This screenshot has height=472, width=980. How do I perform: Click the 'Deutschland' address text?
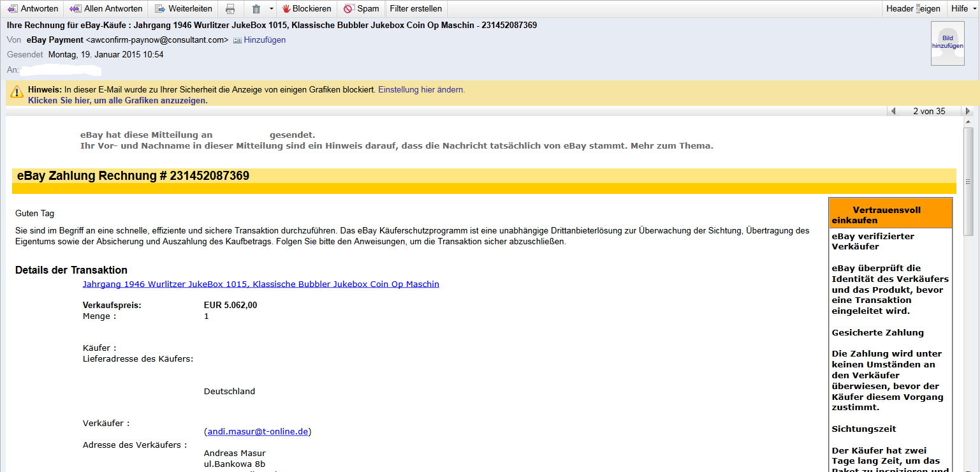pyautogui.click(x=230, y=391)
